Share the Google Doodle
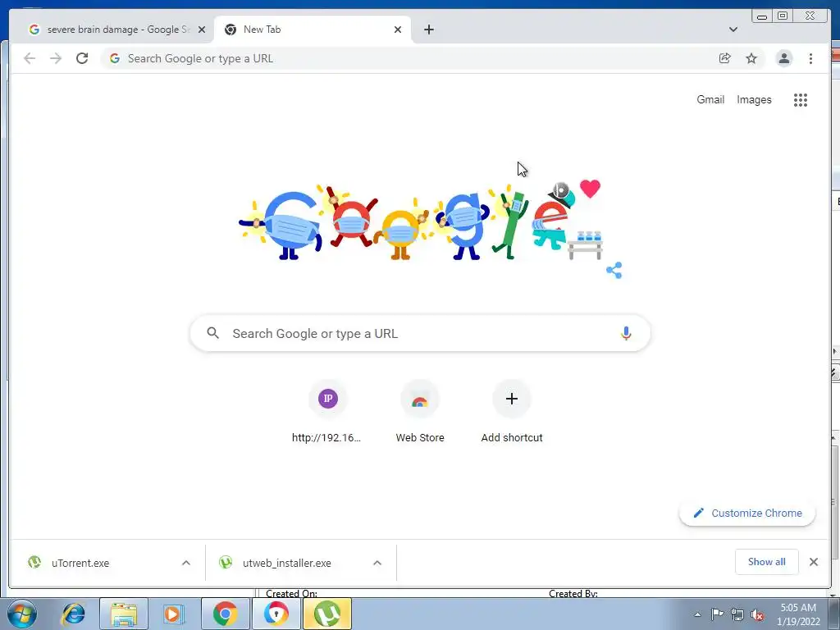This screenshot has width=840, height=630. point(614,270)
